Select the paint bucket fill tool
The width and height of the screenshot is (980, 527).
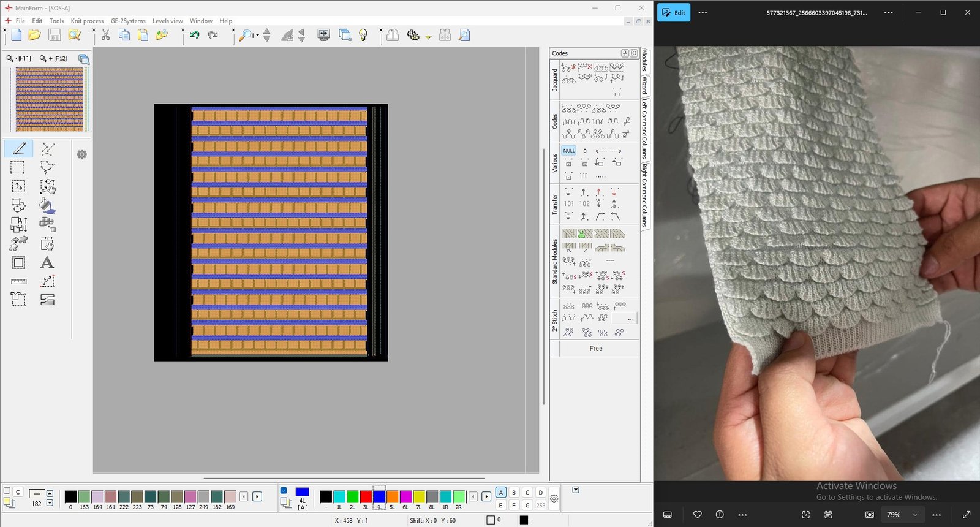[47, 205]
